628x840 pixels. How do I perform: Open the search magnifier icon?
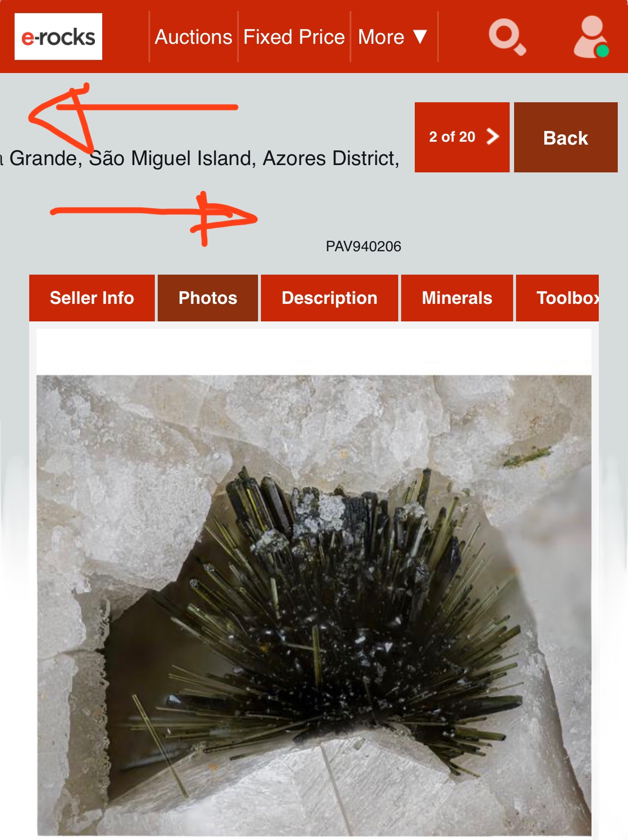coord(507,37)
